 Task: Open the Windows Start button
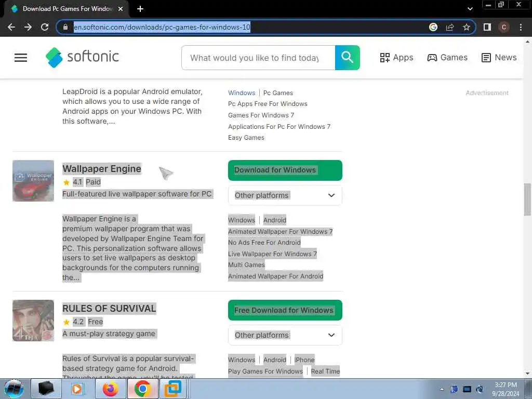[x=14, y=389]
